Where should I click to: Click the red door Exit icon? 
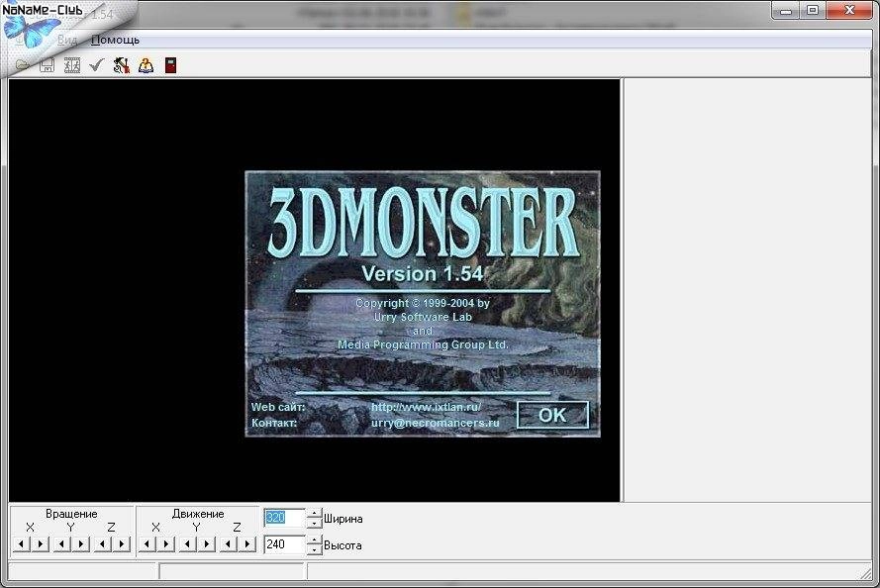(171, 65)
